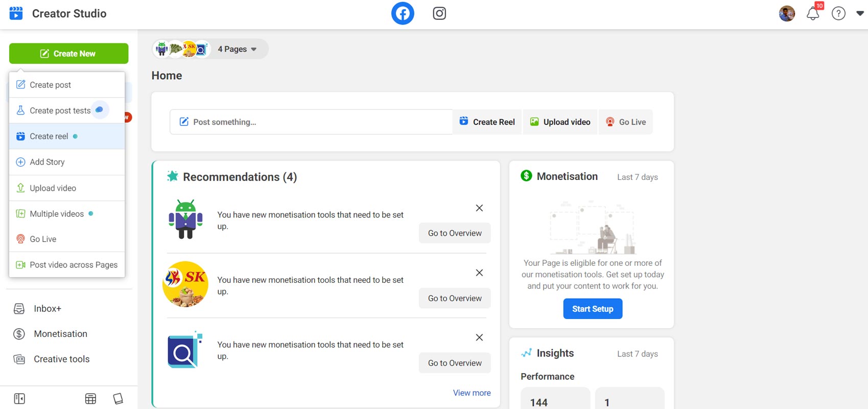Click the Recommendations (4) heading
868x409 pixels.
pyautogui.click(x=240, y=177)
